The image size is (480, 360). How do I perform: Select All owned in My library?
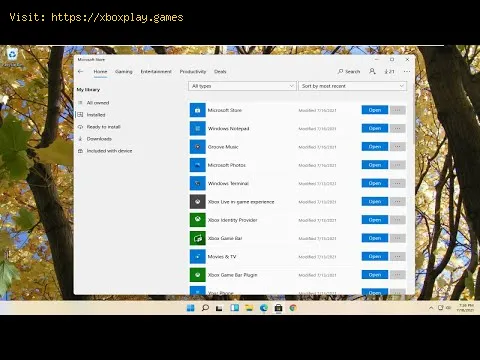pyautogui.click(x=98, y=103)
